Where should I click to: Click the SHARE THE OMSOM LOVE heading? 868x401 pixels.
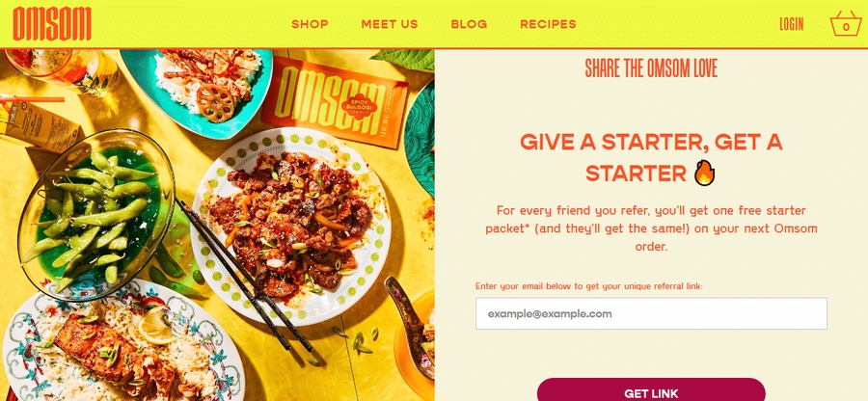point(651,68)
